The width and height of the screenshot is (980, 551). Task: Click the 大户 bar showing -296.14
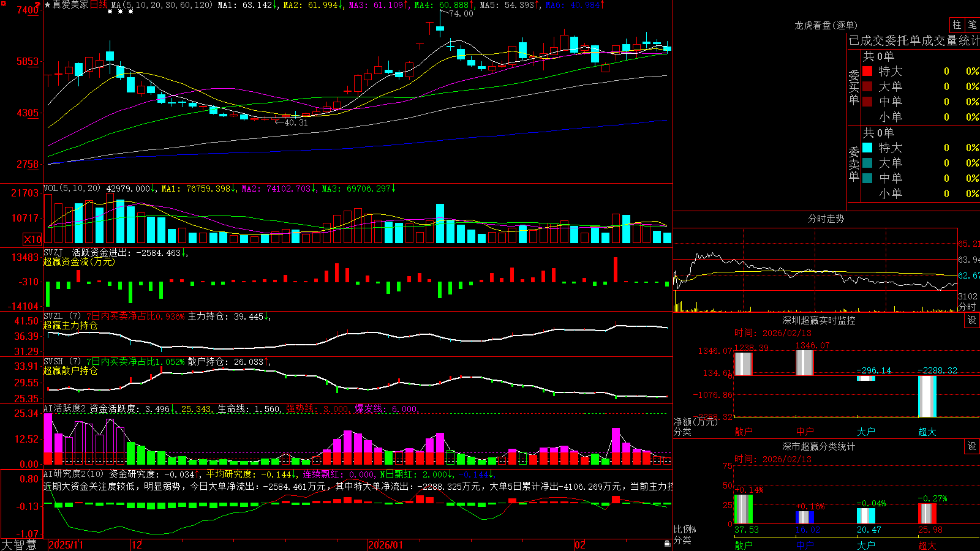coord(865,378)
